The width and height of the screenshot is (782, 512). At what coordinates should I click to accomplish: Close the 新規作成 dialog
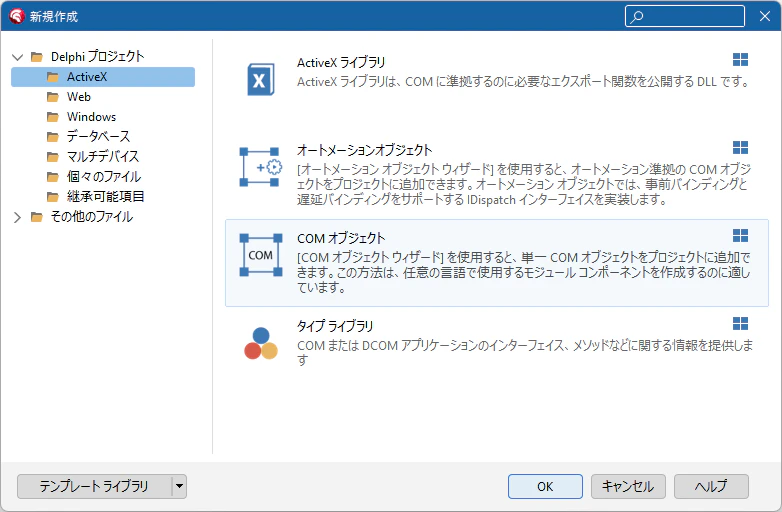click(x=765, y=16)
